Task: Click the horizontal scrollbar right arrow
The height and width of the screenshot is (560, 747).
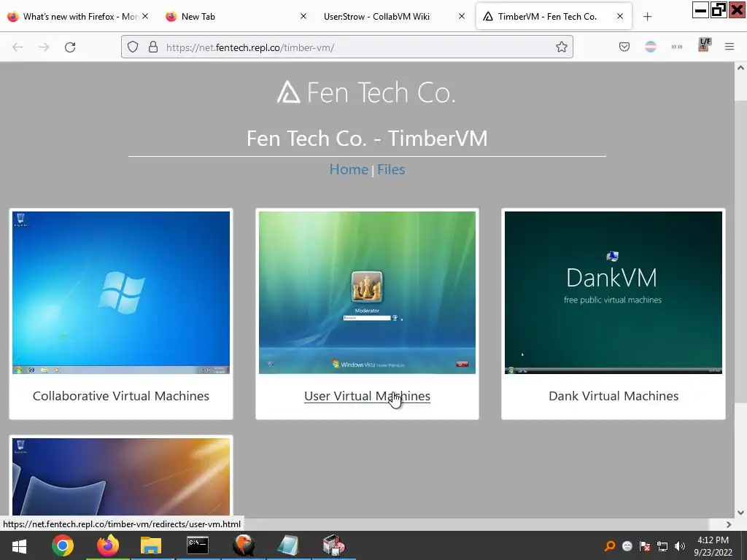Action: coord(729,524)
